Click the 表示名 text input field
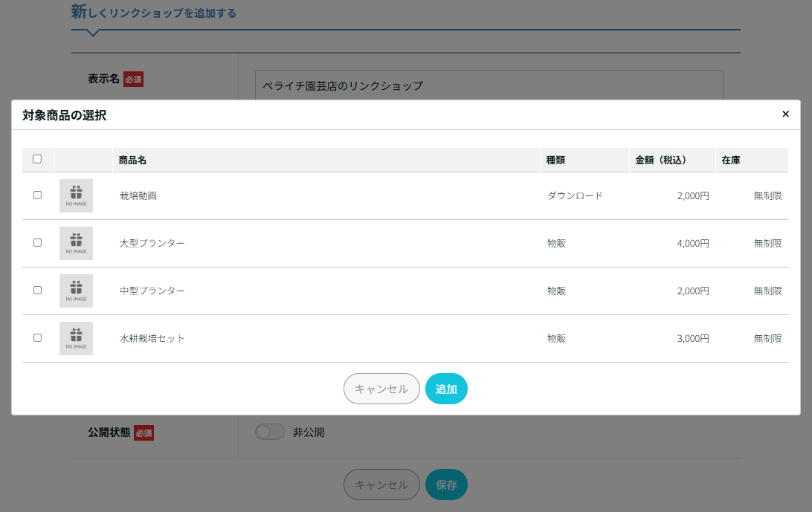This screenshot has width=812, height=512. (x=489, y=85)
